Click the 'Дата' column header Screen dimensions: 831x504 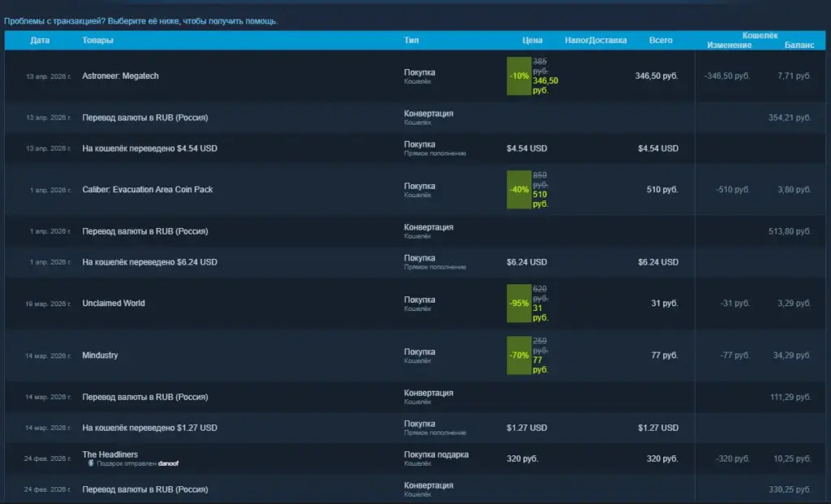tap(40, 41)
